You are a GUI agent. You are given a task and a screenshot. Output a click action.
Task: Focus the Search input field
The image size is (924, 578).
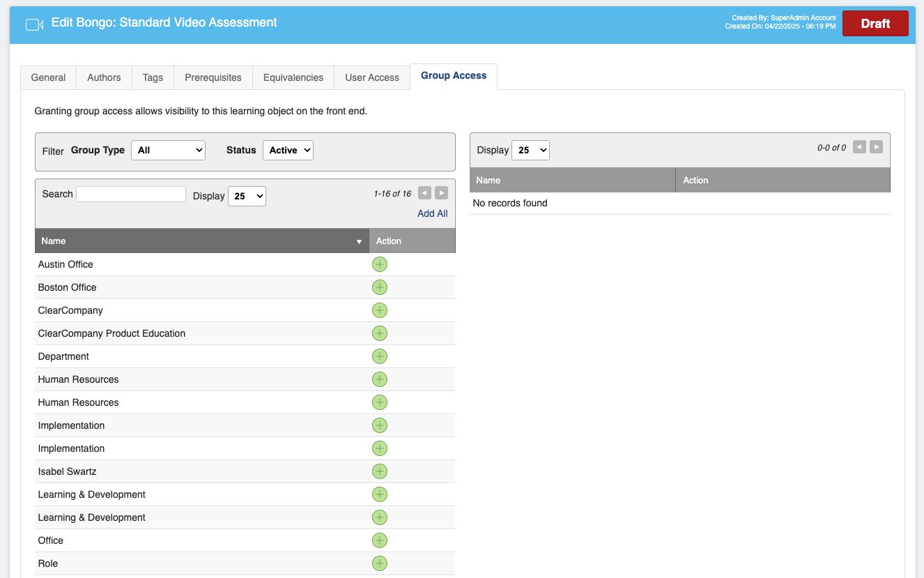coord(131,194)
